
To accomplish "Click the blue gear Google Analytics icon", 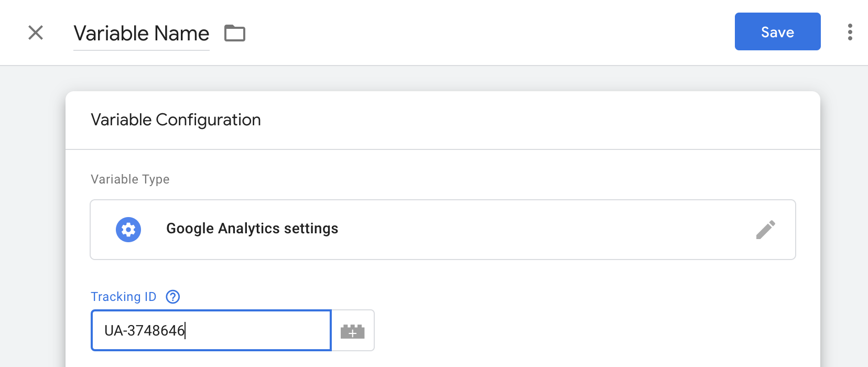I will 128,230.
